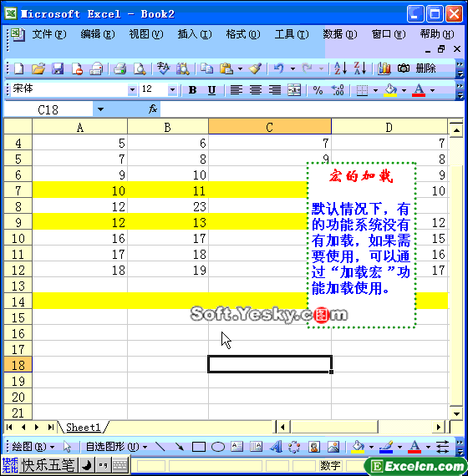
Task: Select the Format Painter brush icon
Action: pyautogui.click(x=255, y=68)
